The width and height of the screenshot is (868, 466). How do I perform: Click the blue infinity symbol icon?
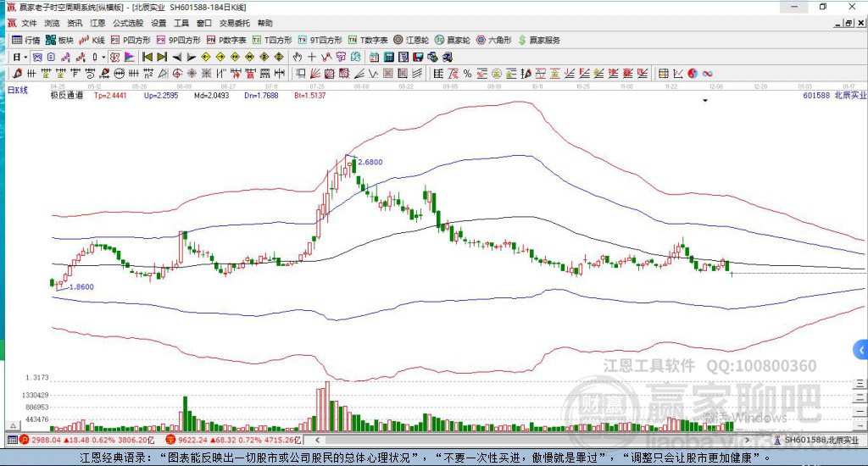pyautogui.click(x=707, y=74)
